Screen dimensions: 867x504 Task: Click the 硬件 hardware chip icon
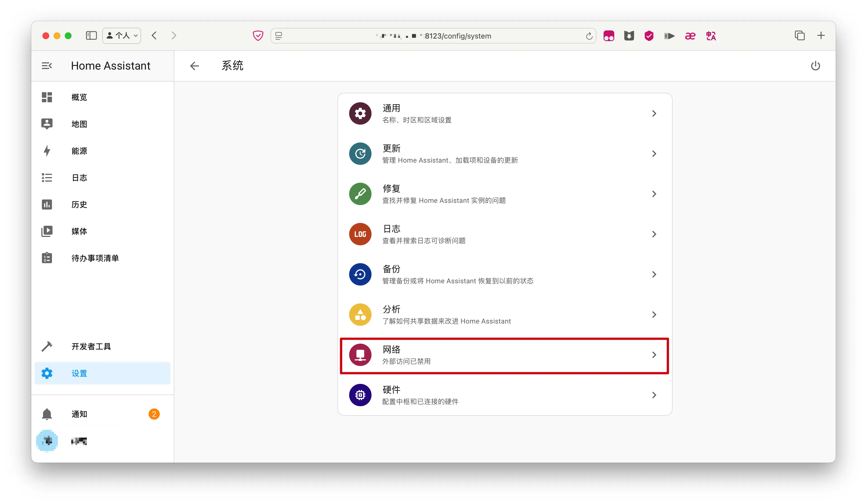click(x=360, y=395)
